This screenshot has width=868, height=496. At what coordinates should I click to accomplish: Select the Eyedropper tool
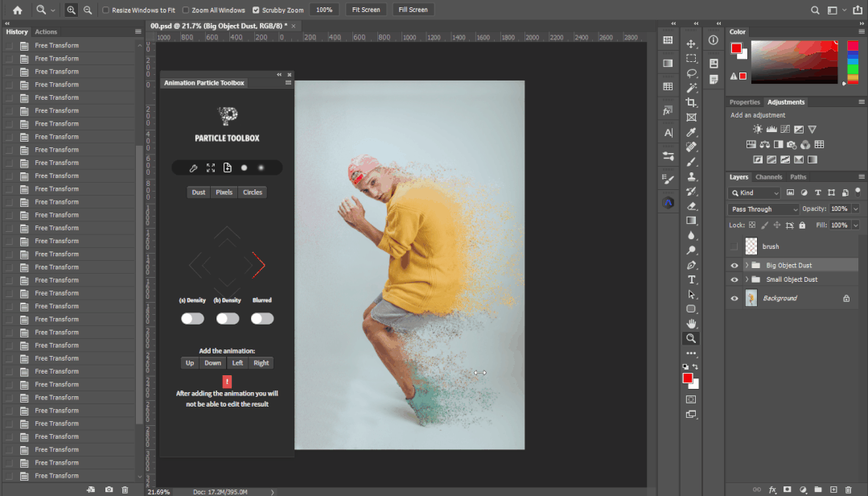(x=691, y=132)
